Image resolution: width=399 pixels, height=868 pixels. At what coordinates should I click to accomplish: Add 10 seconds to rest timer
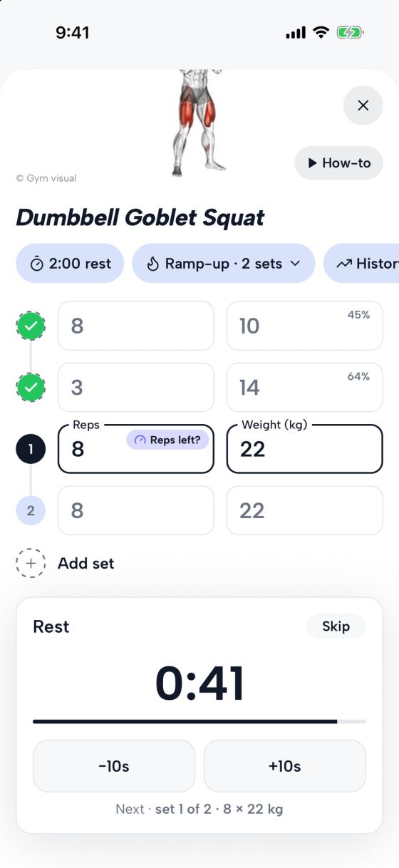point(285,766)
